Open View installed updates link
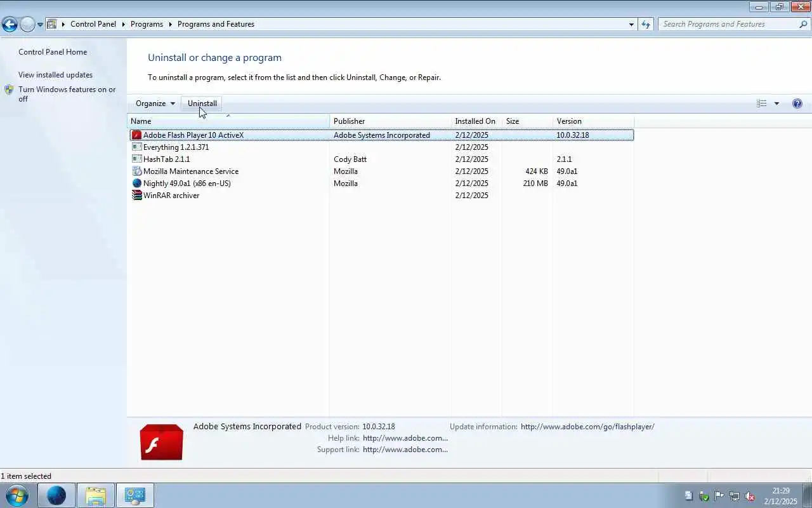Viewport: 812px width, 508px height. (55, 75)
